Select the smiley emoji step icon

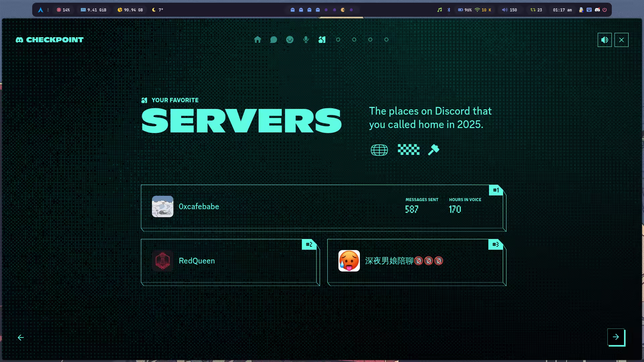(x=290, y=40)
